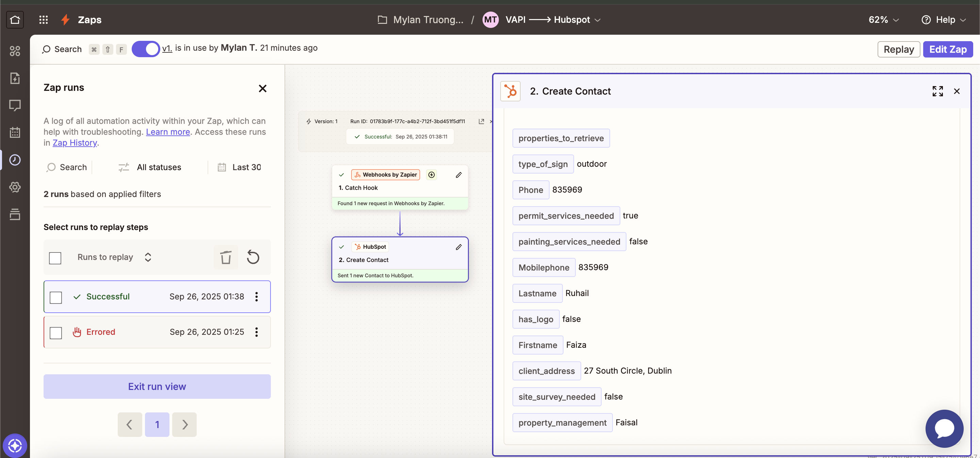Image resolution: width=980 pixels, height=458 pixels.
Task: Click the home icon in top bar
Action: click(15, 19)
